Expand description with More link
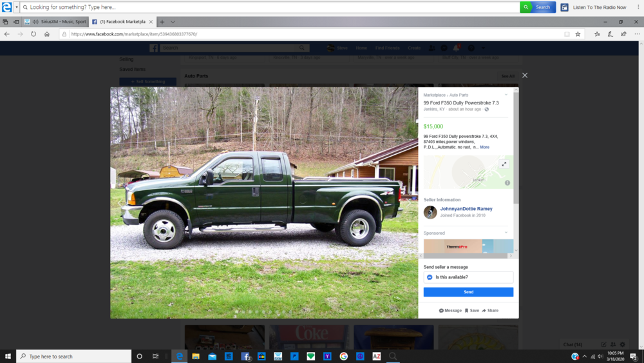This screenshot has width=644, height=363. pos(484,147)
